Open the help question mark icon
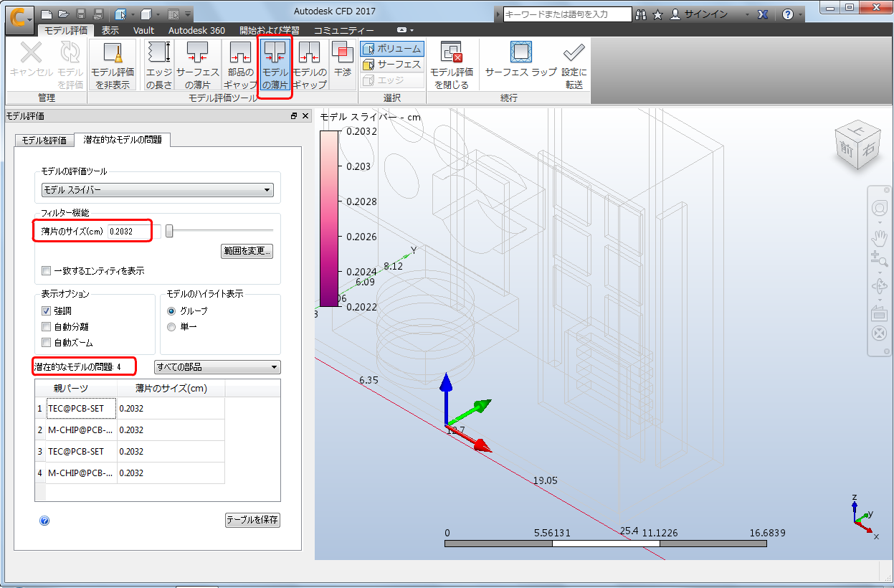894x588 pixels. pyautogui.click(x=788, y=14)
